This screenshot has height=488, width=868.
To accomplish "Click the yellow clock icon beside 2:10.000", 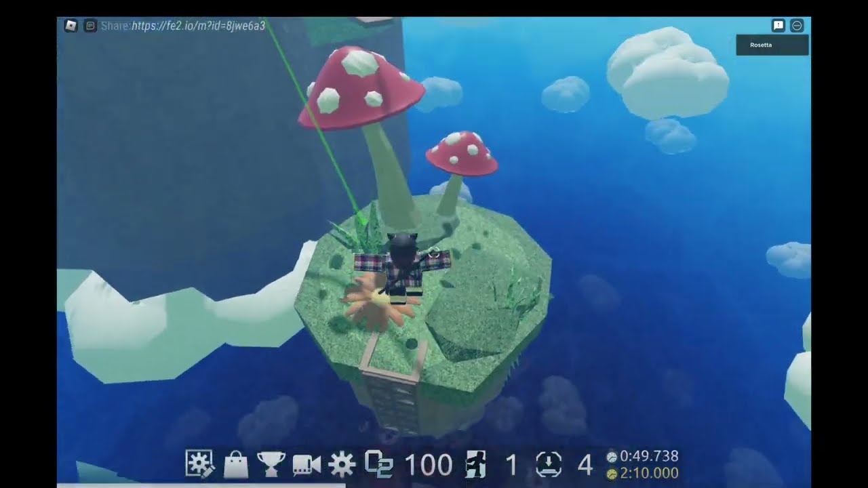I will pos(612,474).
